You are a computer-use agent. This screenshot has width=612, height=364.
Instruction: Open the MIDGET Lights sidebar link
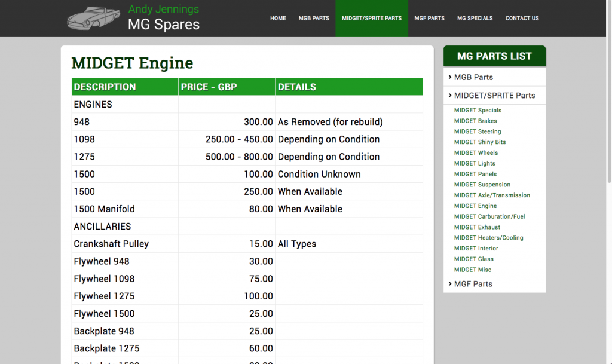coord(475,163)
